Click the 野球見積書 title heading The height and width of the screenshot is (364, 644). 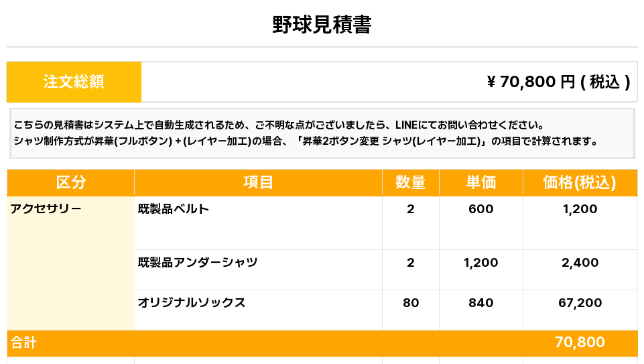(x=322, y=25)
